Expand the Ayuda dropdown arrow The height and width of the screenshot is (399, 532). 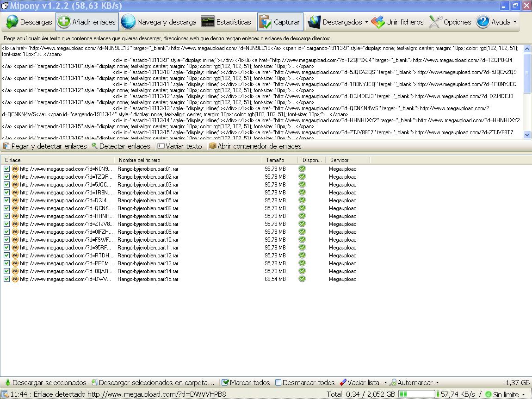tap(515, 22)
